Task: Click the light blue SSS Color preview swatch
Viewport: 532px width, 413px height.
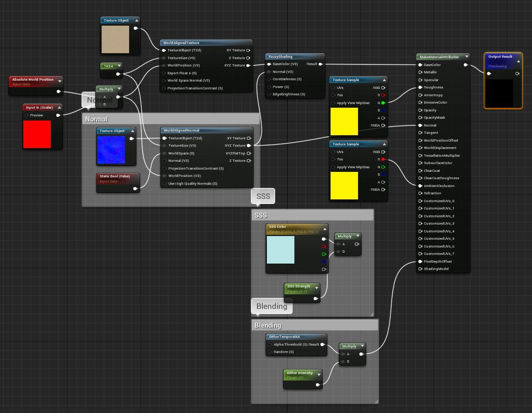Action: [x=281, y=250]
